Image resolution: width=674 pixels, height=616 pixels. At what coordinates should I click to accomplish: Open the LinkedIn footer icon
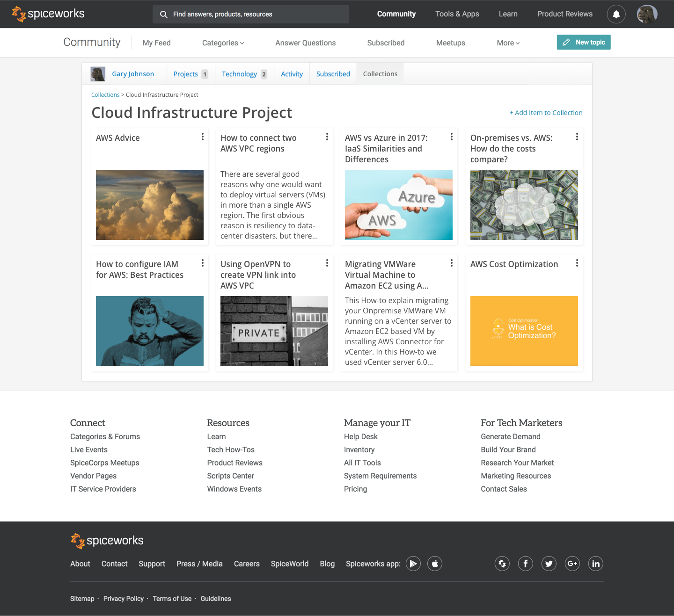point(596,564)
